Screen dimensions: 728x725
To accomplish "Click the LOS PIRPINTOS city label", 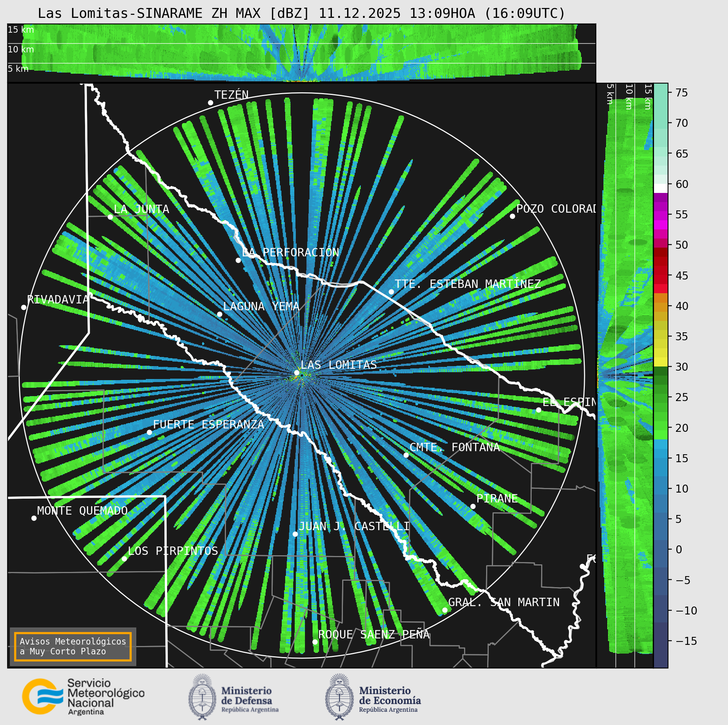I will click(x=173, y=551).
